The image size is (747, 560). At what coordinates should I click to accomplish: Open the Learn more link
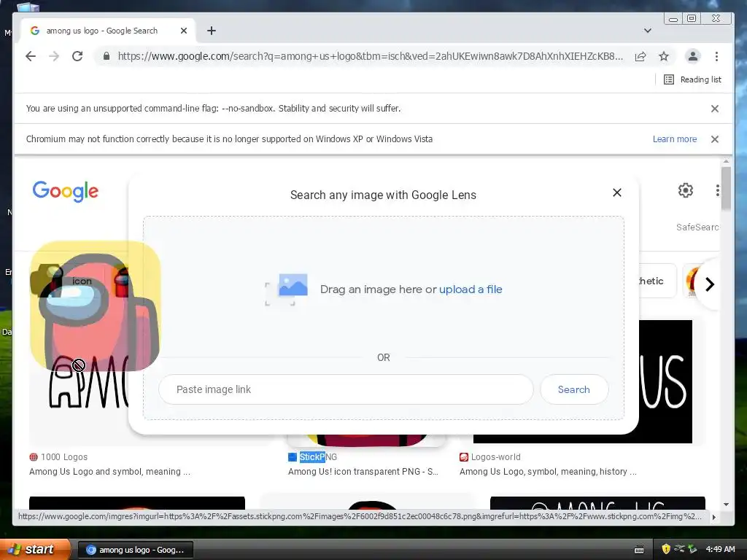[675, 139]
